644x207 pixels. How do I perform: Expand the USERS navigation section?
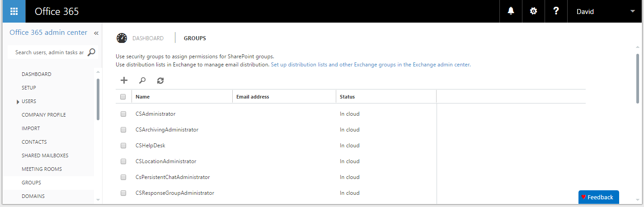pyautogui.click(x=18, y=102)
